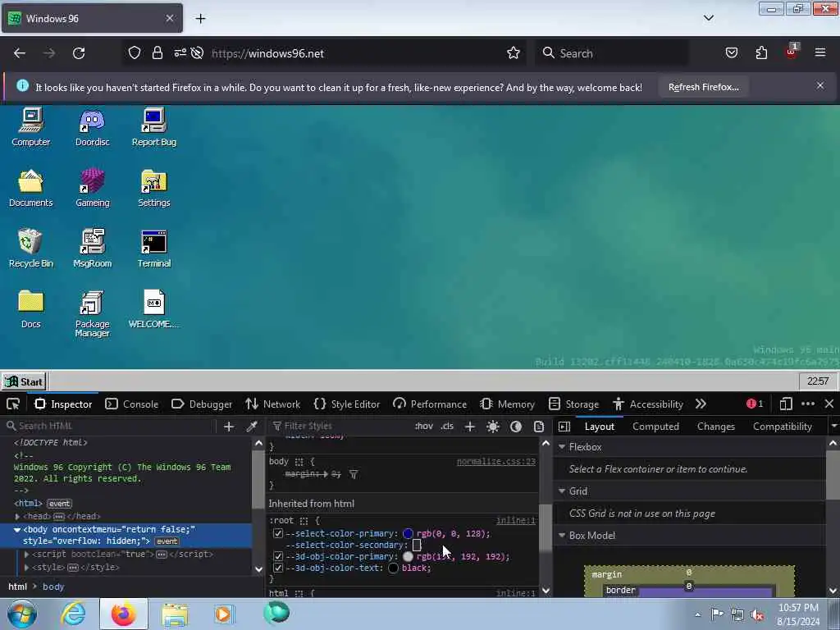Switch to the Console tab
Screen dimensions: 840x630
pos(132,404)
